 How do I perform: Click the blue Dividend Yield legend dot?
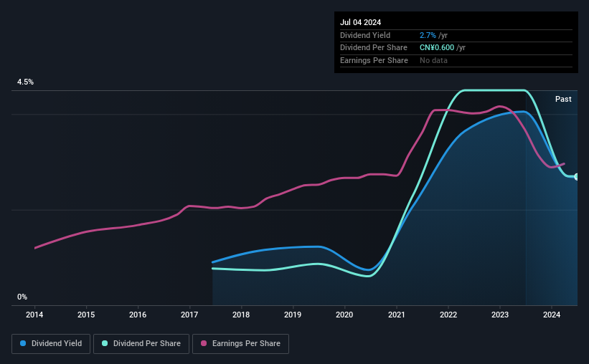23,343
